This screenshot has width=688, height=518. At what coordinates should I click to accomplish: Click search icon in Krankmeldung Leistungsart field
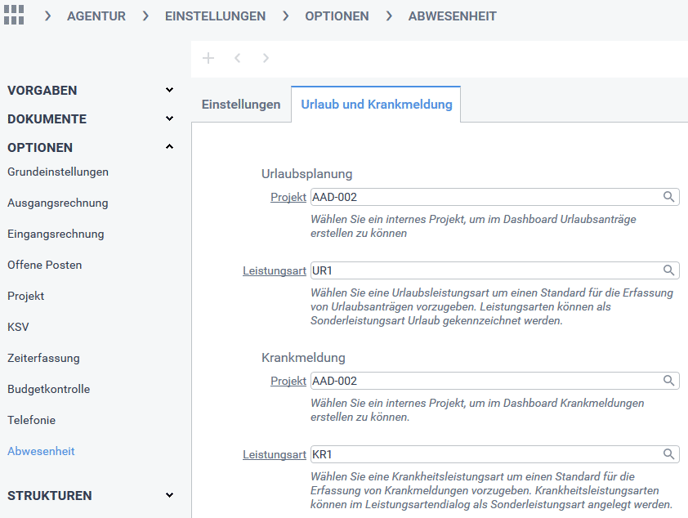click(x=669, y=455)
